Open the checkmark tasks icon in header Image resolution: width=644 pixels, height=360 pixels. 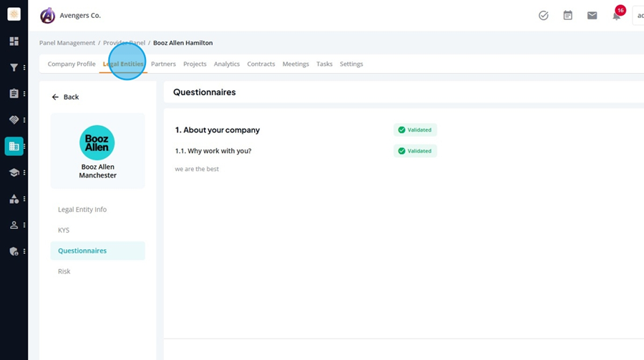pos(543,16)
